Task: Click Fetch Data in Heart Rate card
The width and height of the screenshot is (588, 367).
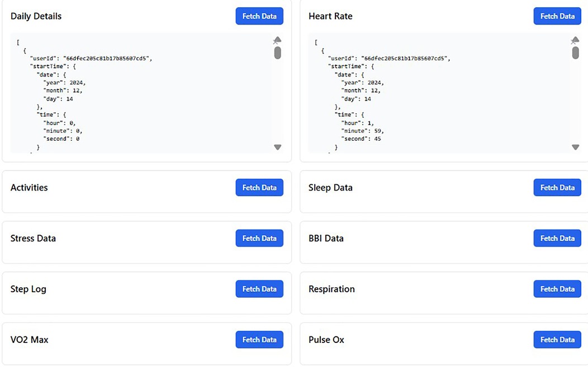Action: tap(557, 16)
